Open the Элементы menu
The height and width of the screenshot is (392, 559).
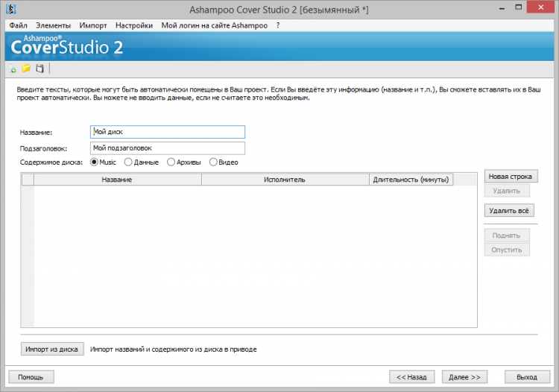53,25
